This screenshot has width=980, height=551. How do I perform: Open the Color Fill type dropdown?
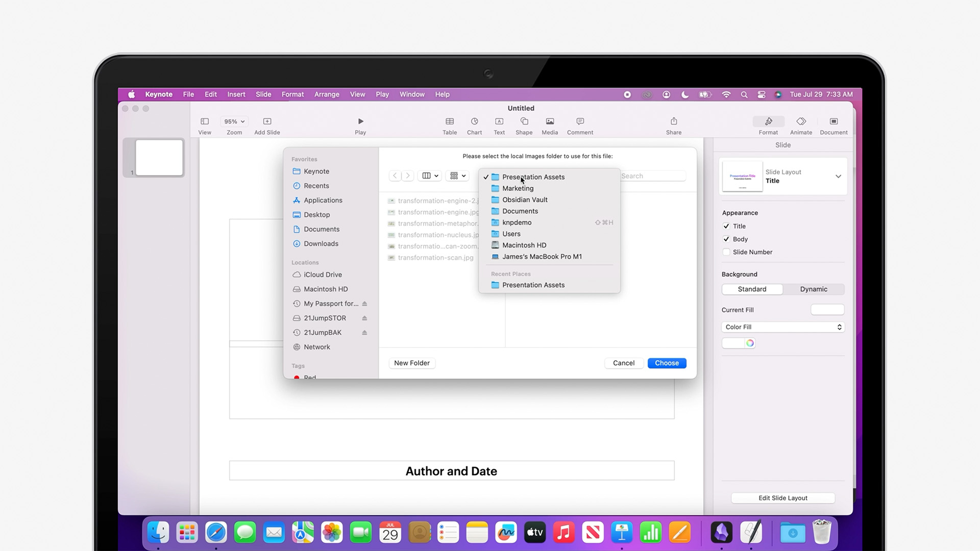point(782,327)
